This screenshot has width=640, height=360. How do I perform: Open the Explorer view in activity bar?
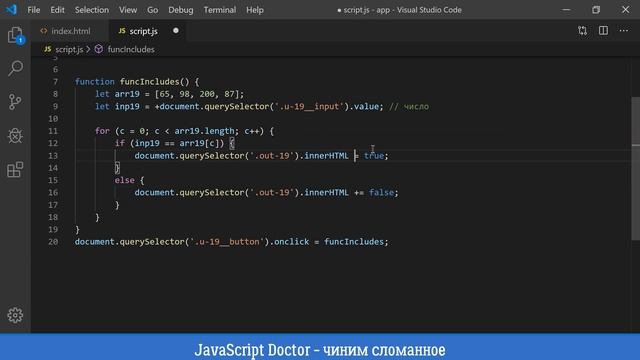15,36
